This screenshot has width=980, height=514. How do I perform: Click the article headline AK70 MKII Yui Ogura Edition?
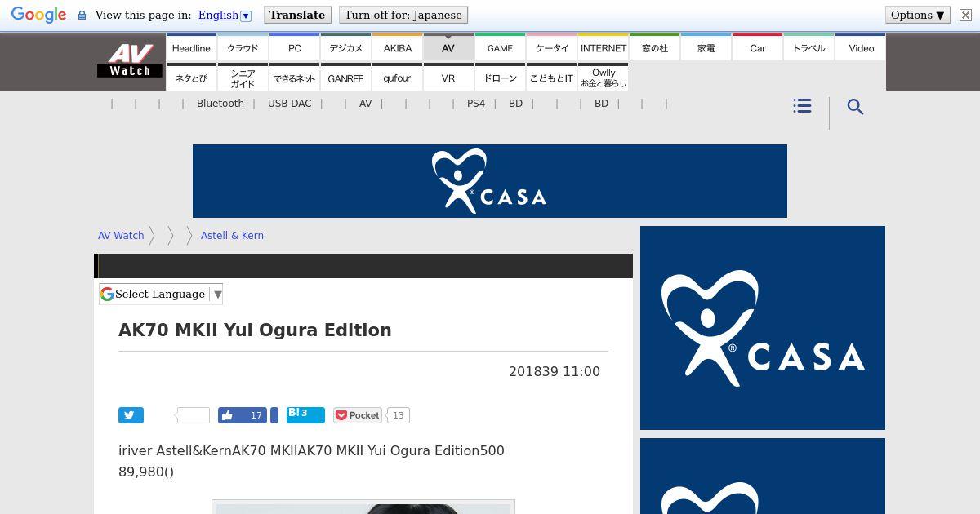tap(255, 330)
